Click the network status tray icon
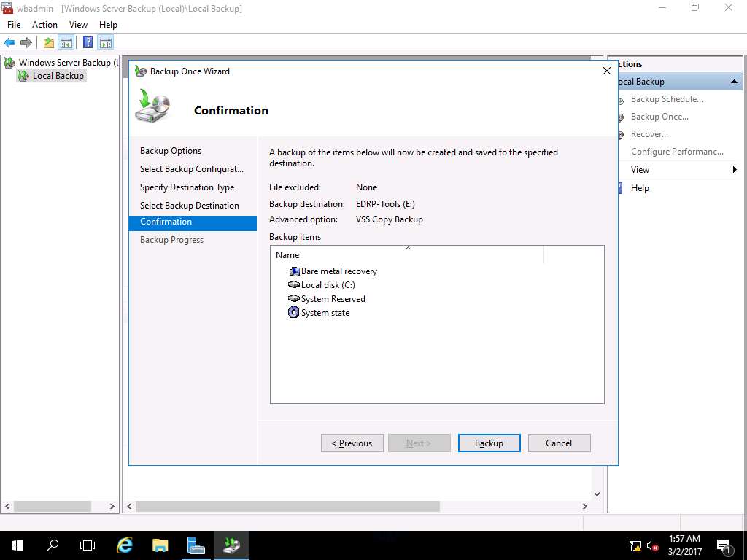 click(635, 546)
